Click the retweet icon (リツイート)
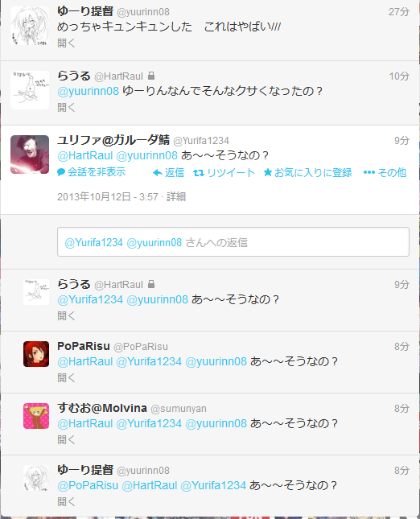The image size is (420, 519). [x=199, y=173]
